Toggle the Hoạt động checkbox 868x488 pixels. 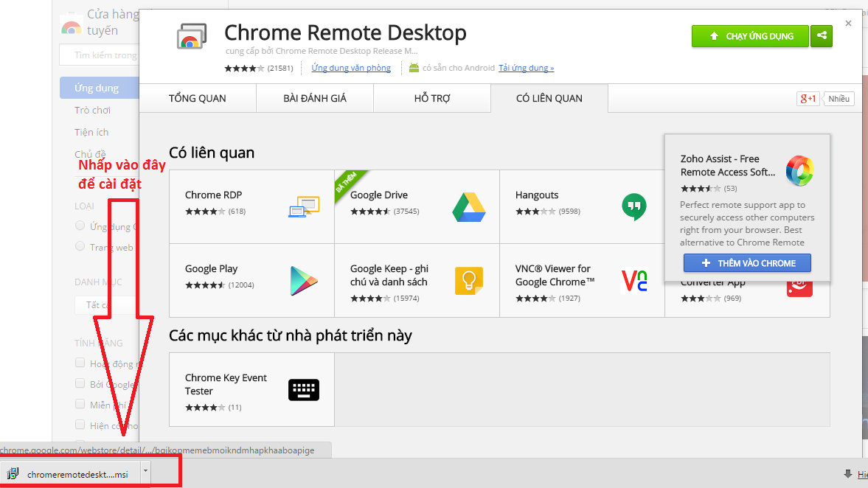(80, 363)
